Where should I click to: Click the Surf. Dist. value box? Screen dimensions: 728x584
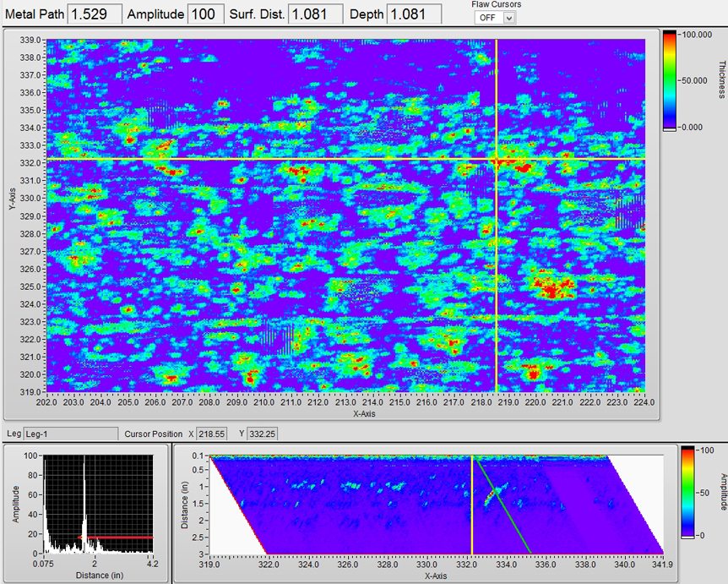point(315,14)
